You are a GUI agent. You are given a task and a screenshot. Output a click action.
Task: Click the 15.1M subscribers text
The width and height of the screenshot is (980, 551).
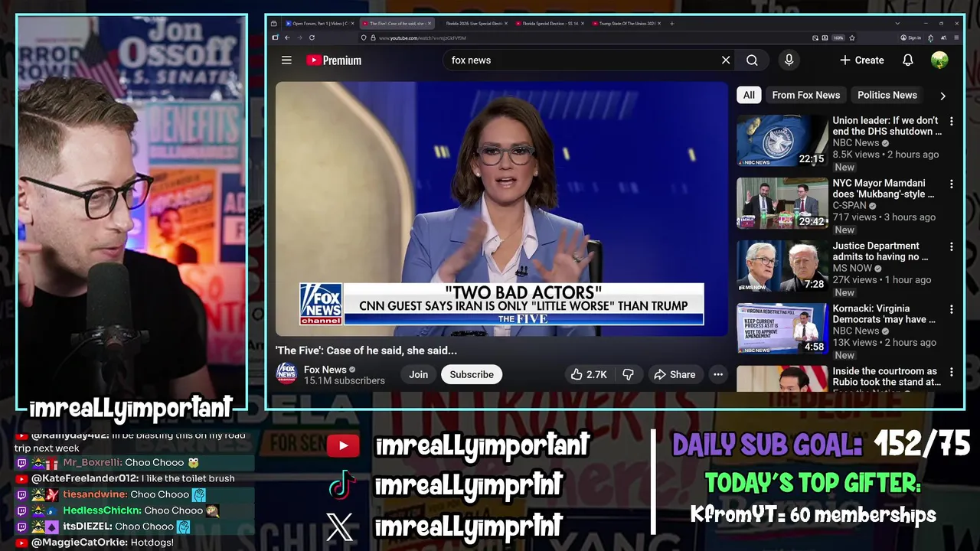point(345,381)
